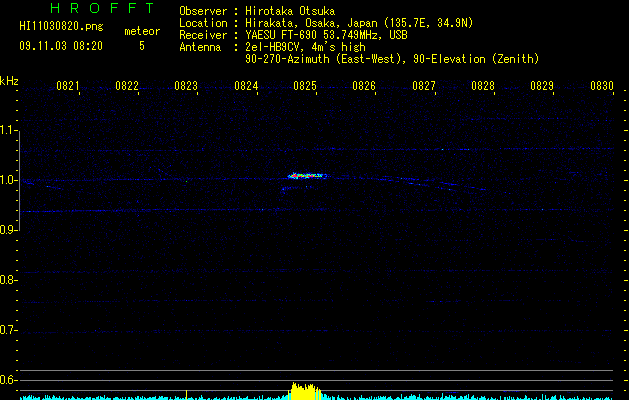This screenshot has width=629, height=400.
Task: Click the 0.8 kHz frequency label
Action: click(x=8, y=280)
